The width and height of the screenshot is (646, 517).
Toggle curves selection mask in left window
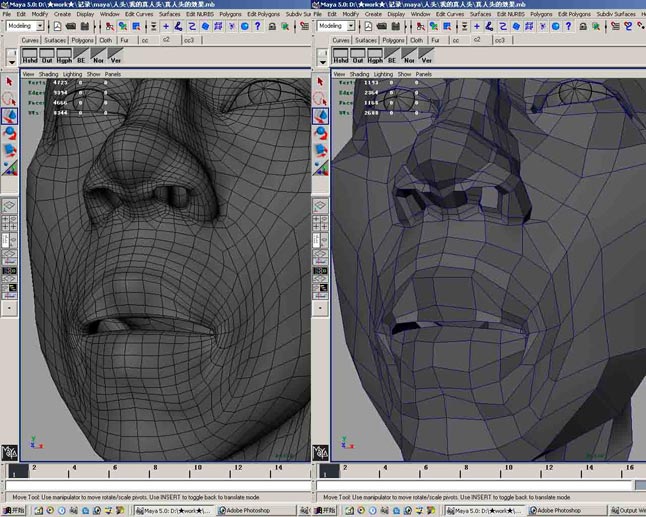point(192,26)
